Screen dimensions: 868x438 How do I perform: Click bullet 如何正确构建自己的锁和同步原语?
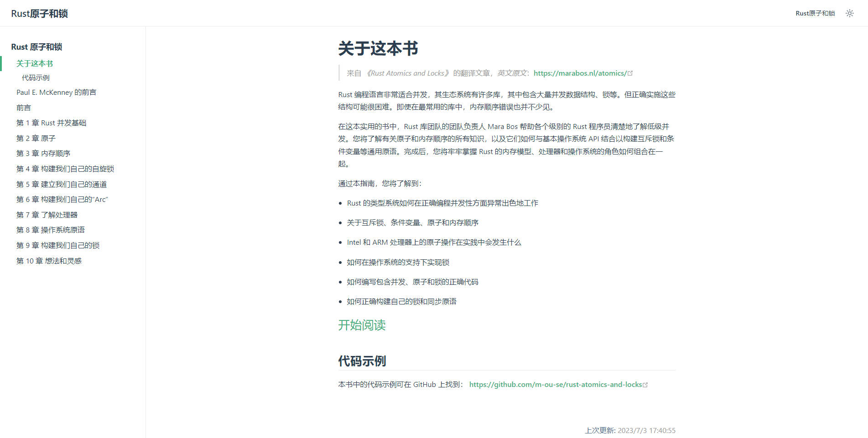[x=401, y=302]
